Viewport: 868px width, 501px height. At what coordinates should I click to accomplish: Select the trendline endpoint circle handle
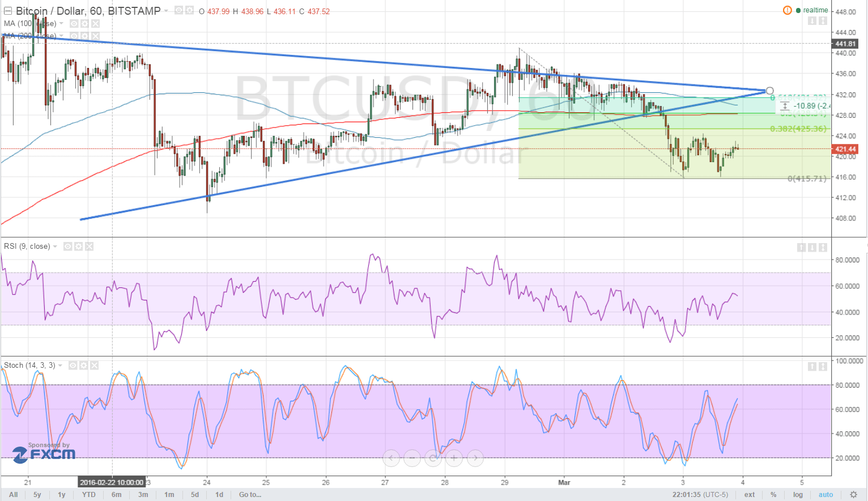769,91
